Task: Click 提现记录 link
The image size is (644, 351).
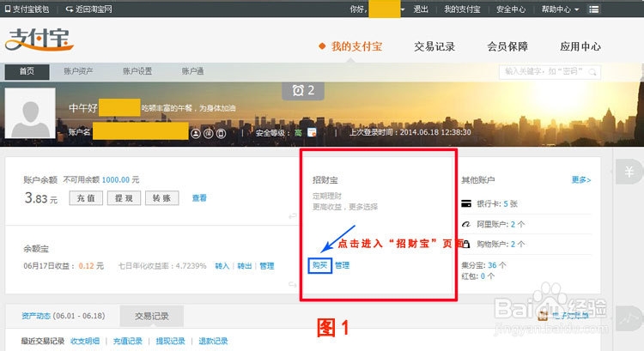Action: [171, 342]
